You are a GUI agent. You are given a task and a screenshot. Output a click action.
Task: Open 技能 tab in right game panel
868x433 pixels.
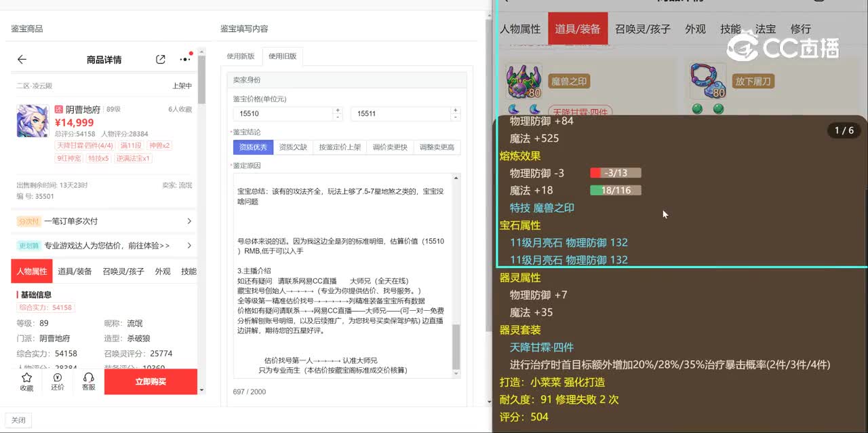[730, 29]
